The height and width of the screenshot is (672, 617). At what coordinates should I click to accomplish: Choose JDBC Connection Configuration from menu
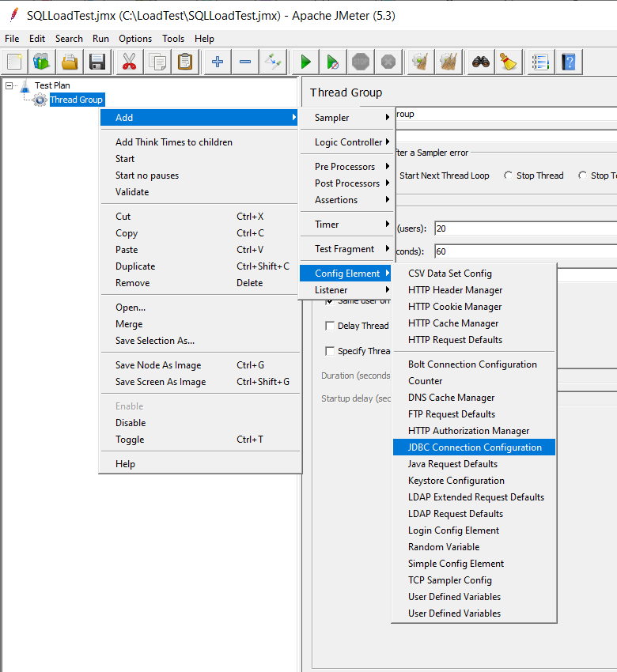tap(475, 447)
